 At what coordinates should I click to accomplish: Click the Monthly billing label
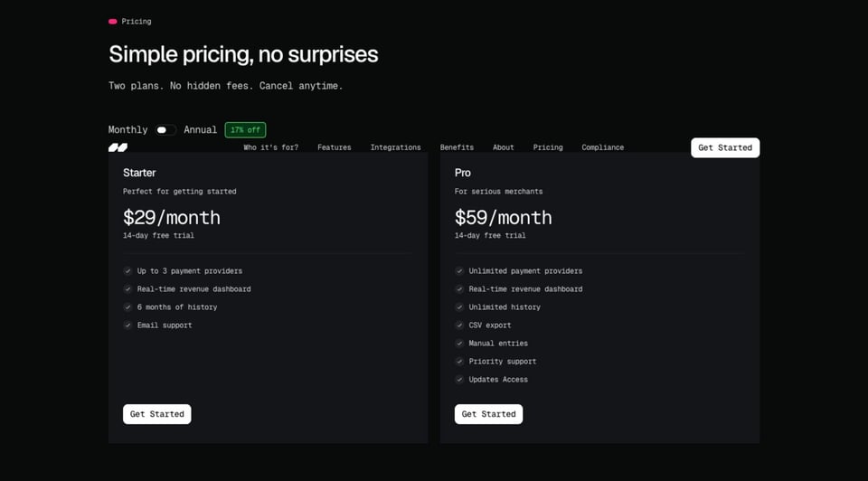[x=127, y=130]
